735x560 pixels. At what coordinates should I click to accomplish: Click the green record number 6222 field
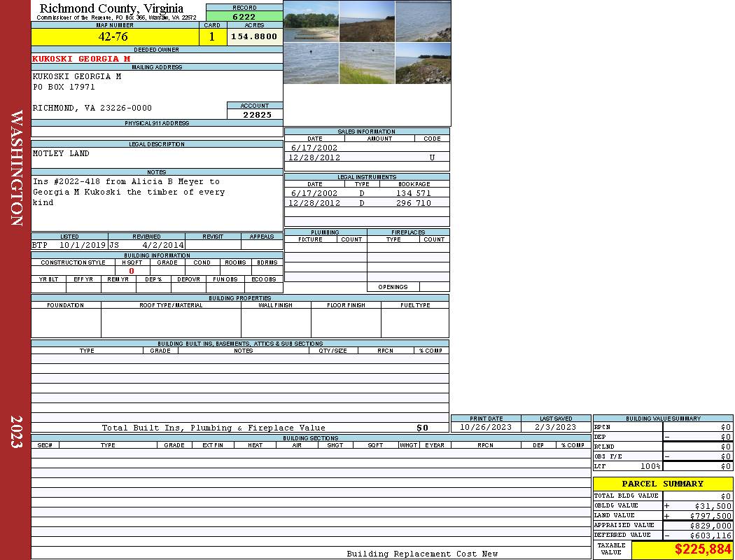(x=244, y=16)
